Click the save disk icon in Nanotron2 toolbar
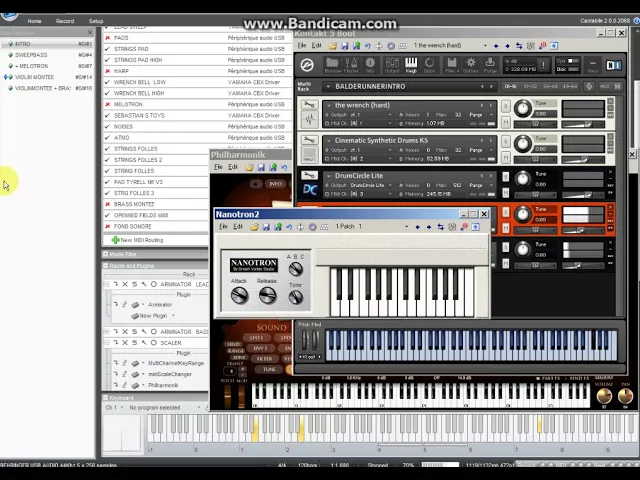Image resolution: width=640 pixels, height=480 pixels. pyautogui.click(x=266, y=227)
